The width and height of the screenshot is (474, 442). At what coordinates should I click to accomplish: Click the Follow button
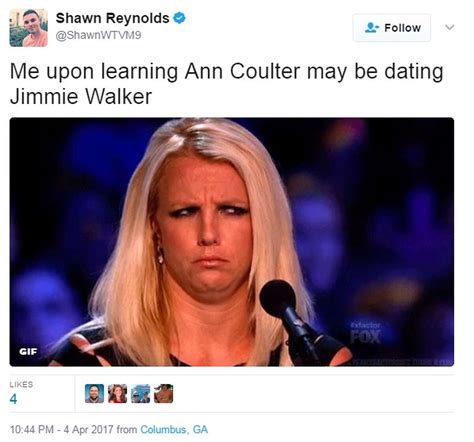[392, 28]
